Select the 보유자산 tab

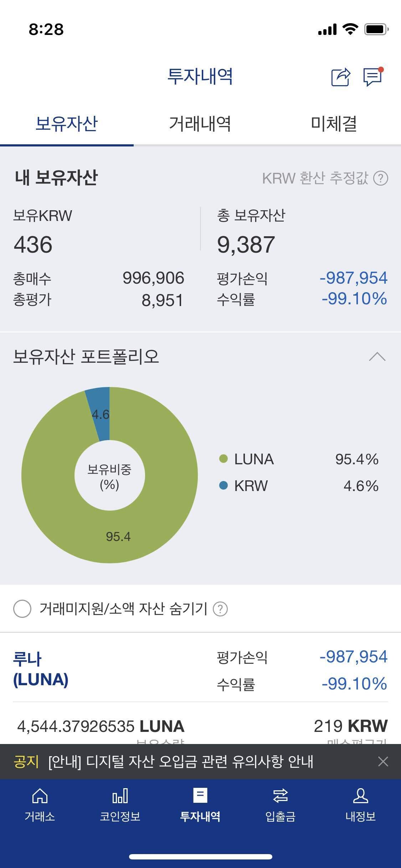tap(67, 124)
